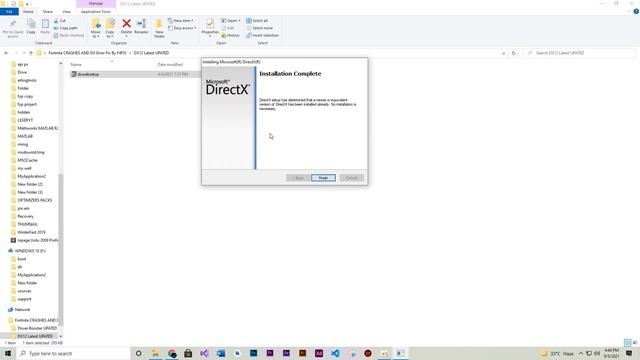The width and height of the screenshot is (640, 360).
Task: Select WINDOWS 10 drive in tree
Action: (x=30, y=251)
